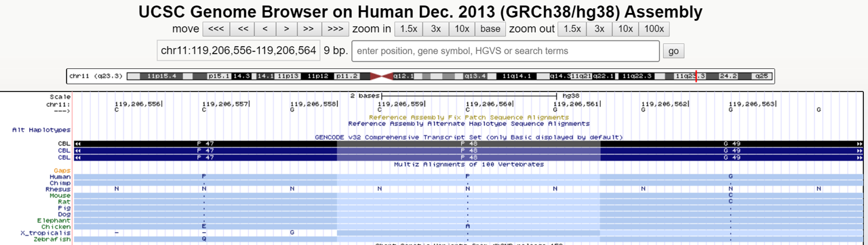The image size is (868, 245).
Task: Nudge view right with > button
Action: point(287,29)
